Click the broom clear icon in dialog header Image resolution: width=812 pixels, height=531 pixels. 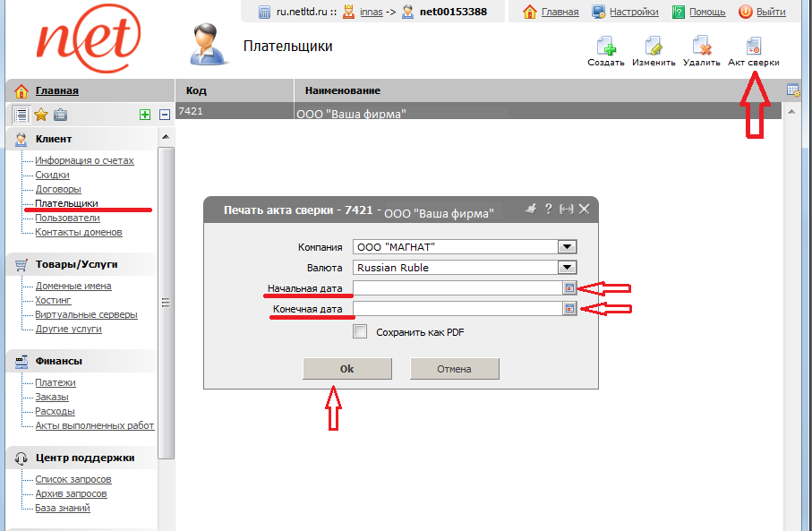point(531,209)
